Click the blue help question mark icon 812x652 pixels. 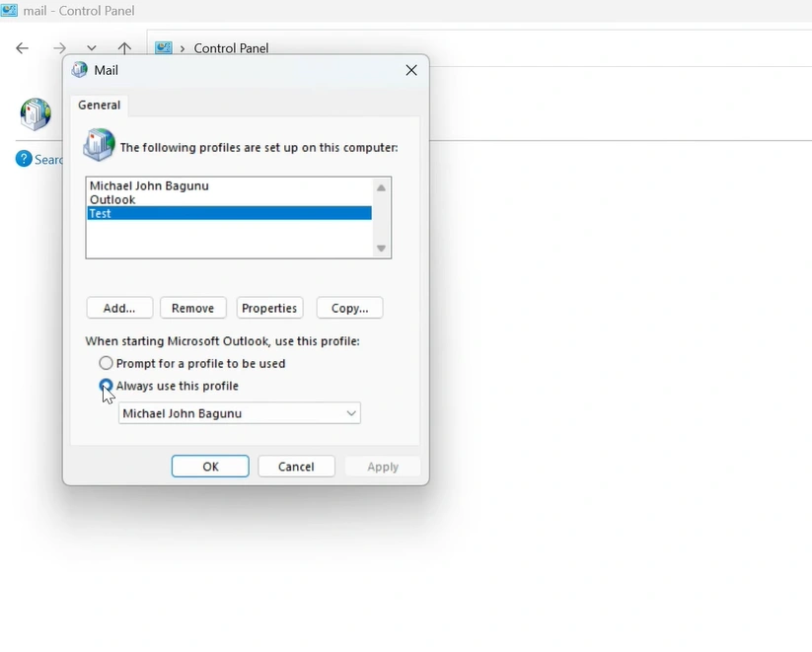point(24,159)
